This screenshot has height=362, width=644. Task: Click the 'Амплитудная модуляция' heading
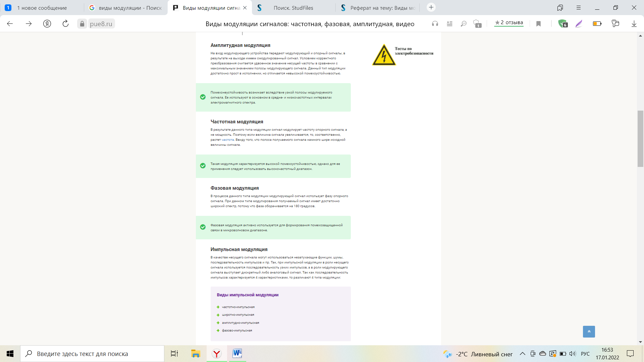(240, 45)
